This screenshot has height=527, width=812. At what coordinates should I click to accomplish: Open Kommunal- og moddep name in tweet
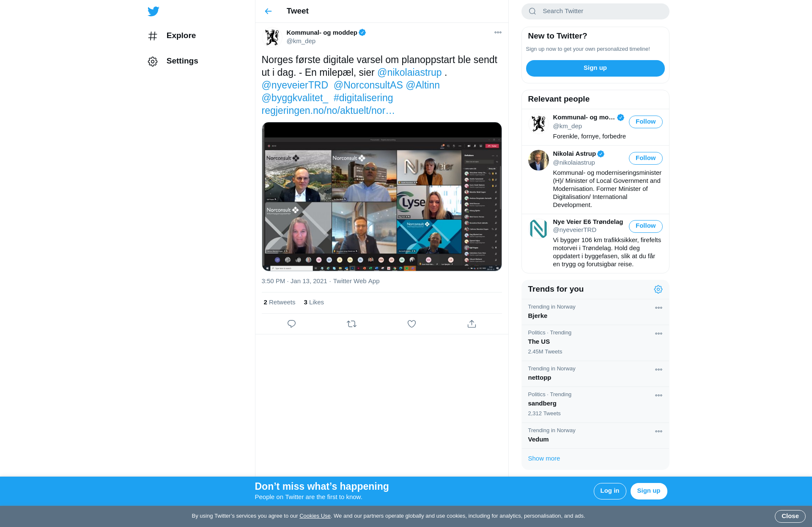(x=321, y=33)
